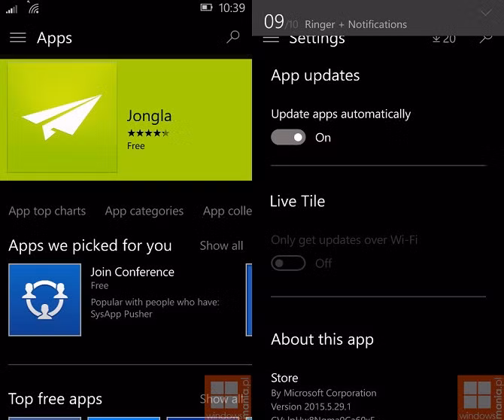Open the Jongla paper plane app tile

(x=62, y=117)
